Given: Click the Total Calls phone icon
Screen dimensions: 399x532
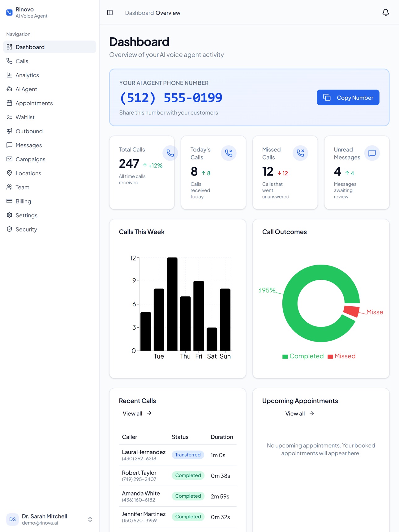Looking at the screenshot, I should click(170, 153).
